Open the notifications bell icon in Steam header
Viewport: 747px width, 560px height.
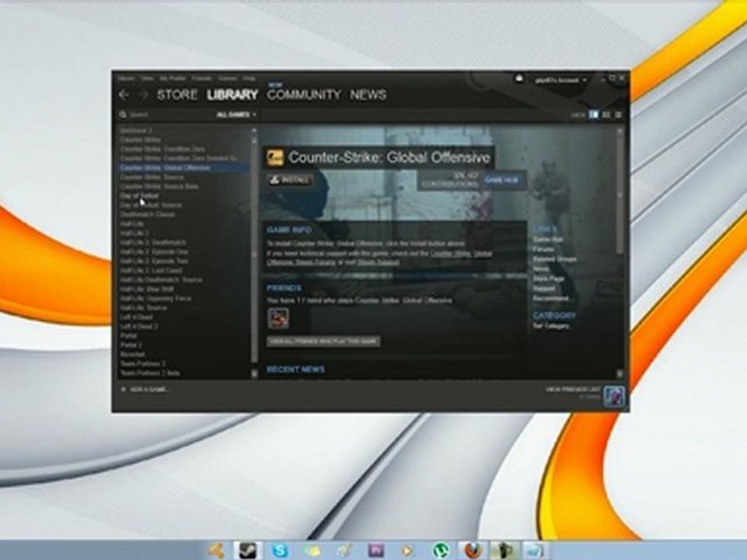coord(519,79)
